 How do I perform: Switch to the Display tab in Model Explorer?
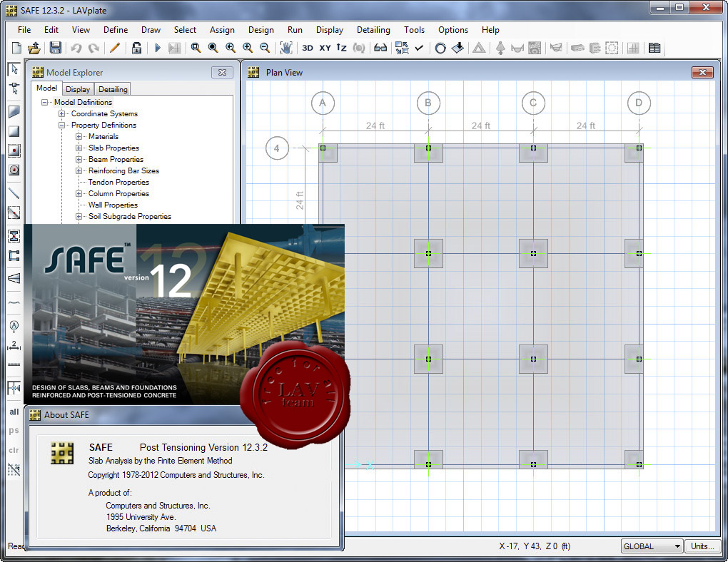tap(78, 89)
